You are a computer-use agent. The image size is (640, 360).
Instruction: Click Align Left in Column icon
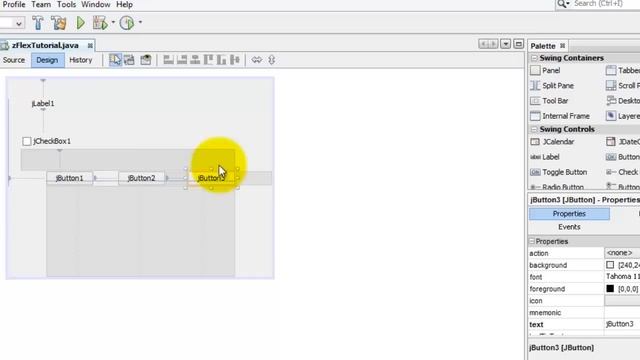168,60
